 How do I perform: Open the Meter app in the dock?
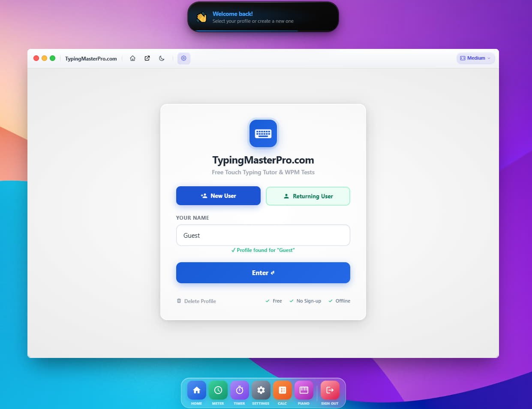[x=218, y=390]
